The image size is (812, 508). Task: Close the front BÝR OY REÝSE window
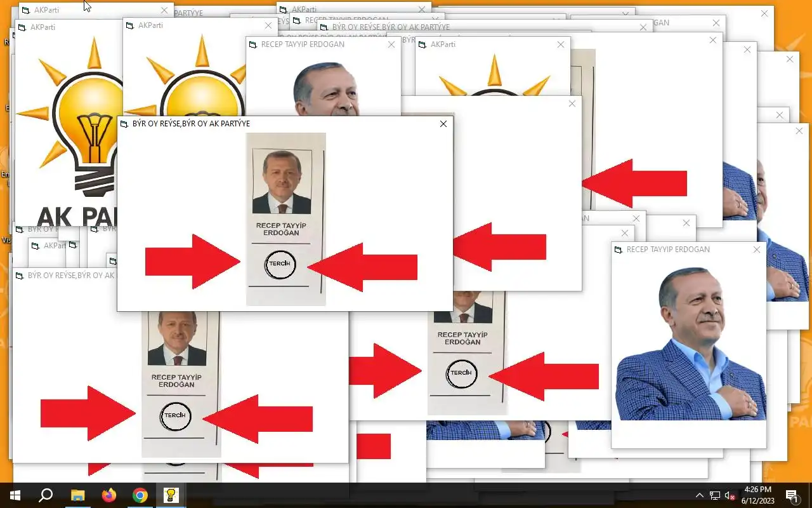coord(443,124)
